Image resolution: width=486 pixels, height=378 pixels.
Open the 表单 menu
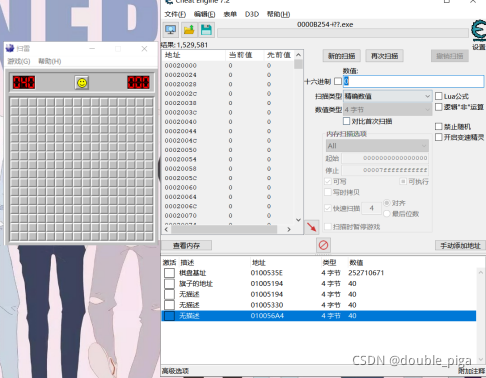pyautogui.click(x=230, y=14)
